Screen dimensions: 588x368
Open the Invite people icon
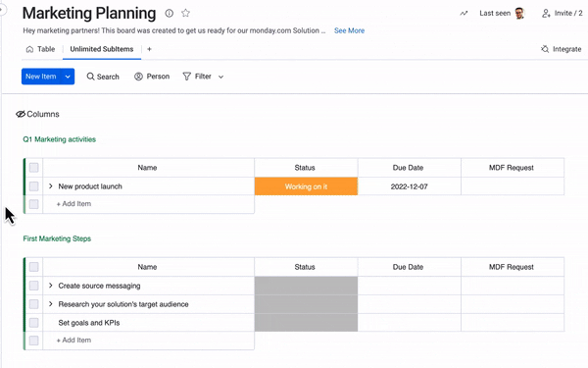point(546,13)
